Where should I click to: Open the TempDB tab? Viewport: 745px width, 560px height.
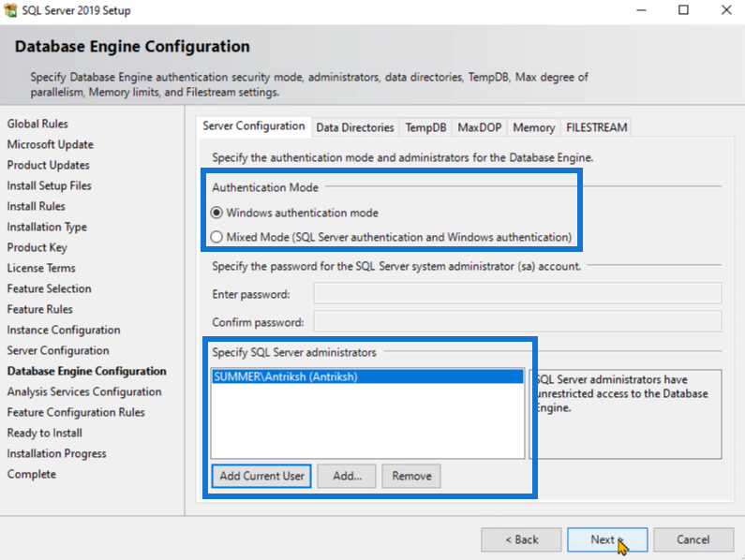[x=425, y=127]
